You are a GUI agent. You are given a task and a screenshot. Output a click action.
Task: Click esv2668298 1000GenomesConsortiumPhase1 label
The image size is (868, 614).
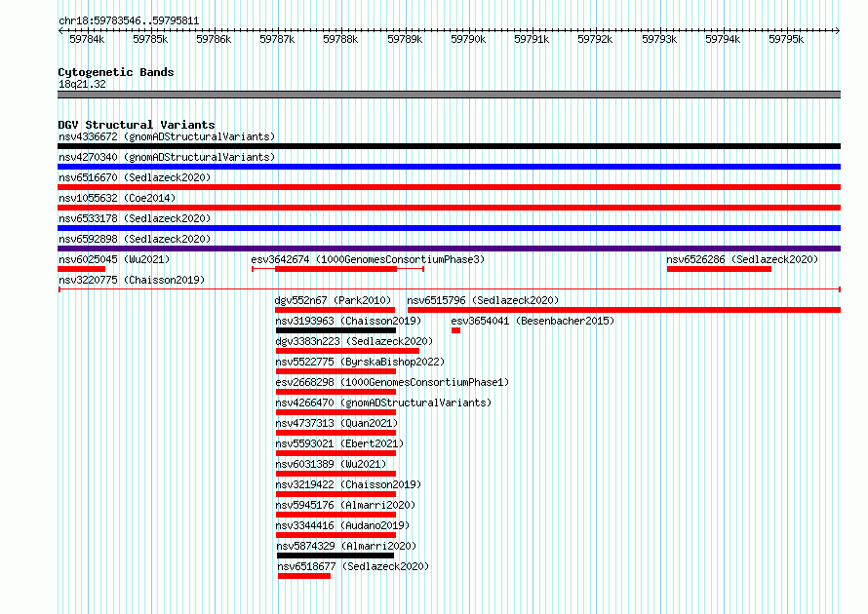[x=392, y=382]
